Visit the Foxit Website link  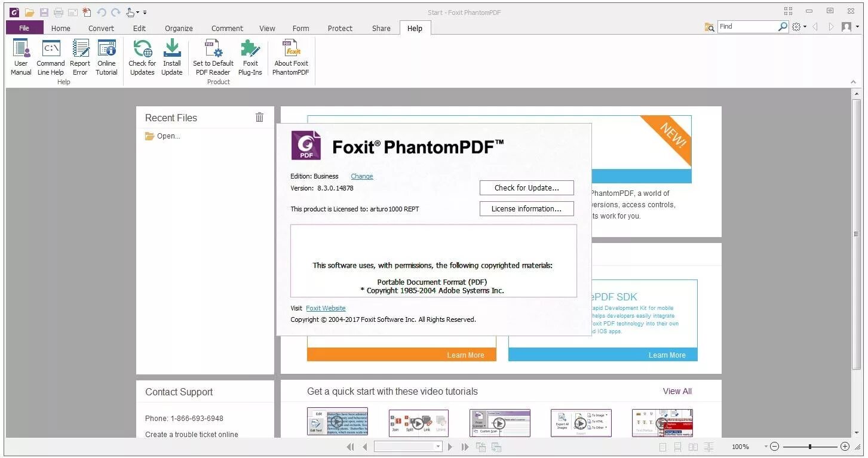326,308
